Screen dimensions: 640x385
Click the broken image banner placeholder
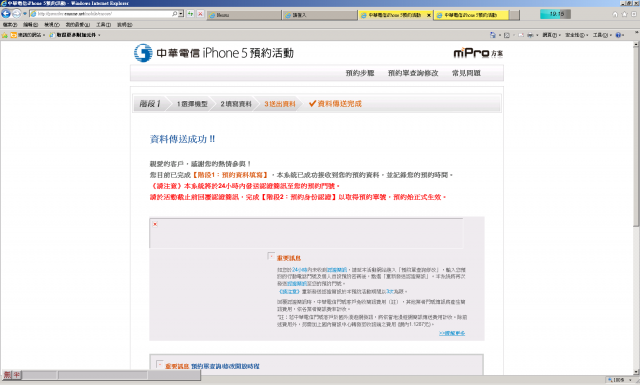(x=307, y=233)
